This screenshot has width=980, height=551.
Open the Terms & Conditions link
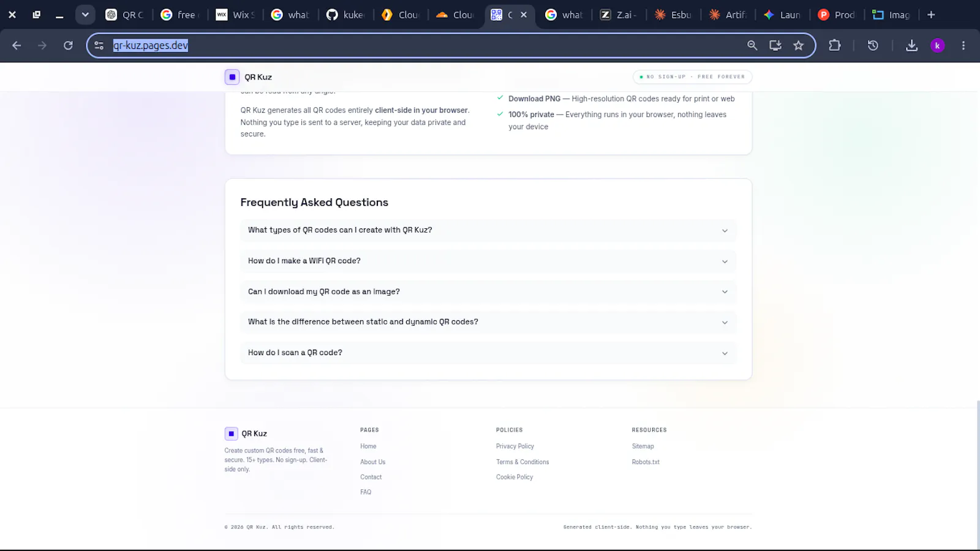click(x=522, y=462)
